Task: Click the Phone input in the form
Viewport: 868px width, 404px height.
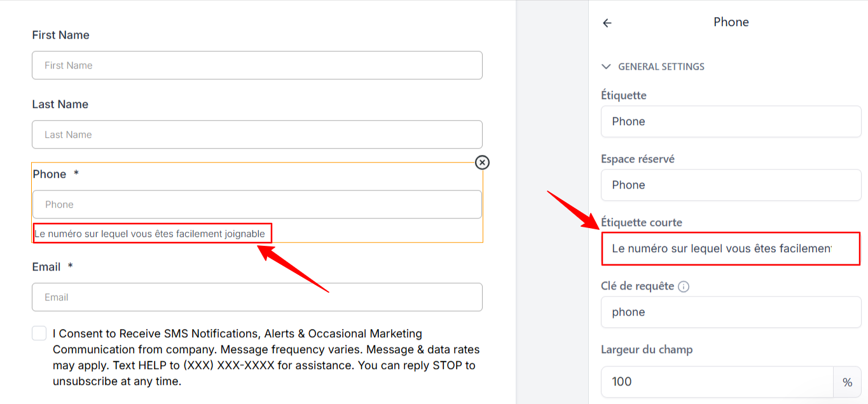Action: click(257, 205)
